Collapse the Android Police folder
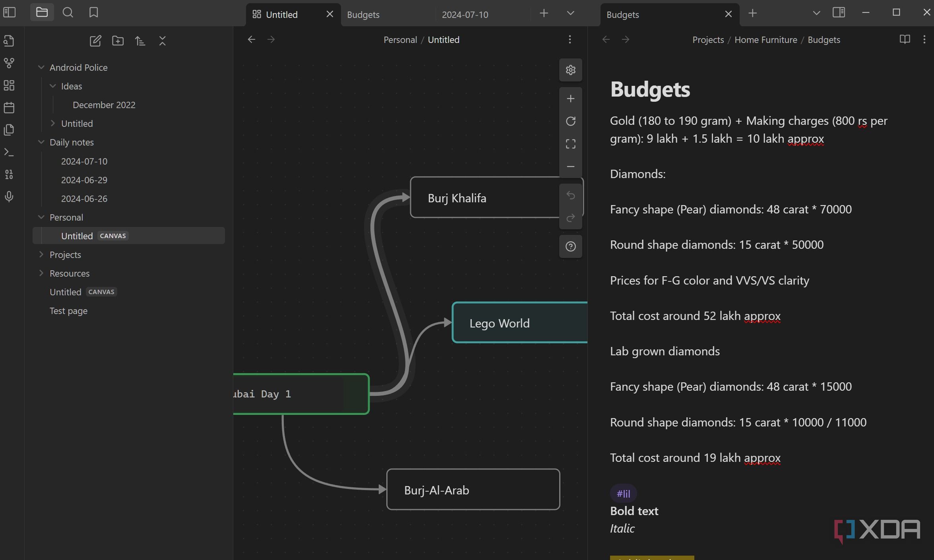The height and width of the screenshot is (560, 934). coord(41,68)
